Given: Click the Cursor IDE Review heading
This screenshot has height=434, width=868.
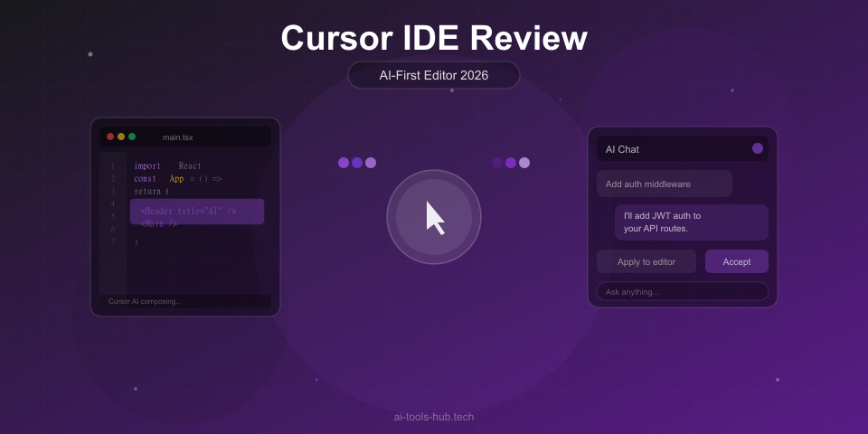Looking at the screenshot, I should tap(434, 38).
